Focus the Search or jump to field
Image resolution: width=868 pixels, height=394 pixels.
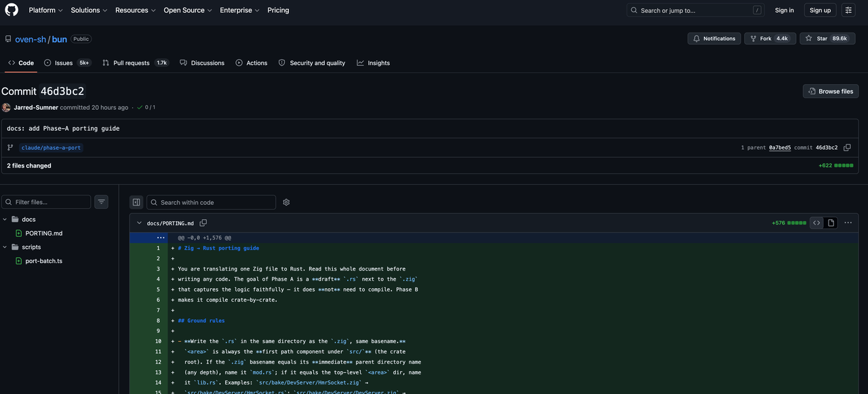coord(696,10)
